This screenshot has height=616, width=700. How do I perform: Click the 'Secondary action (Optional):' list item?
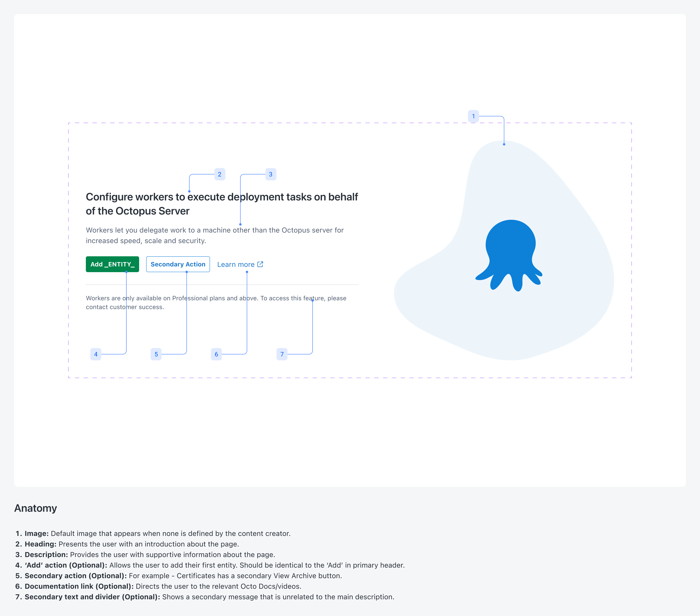179,576
